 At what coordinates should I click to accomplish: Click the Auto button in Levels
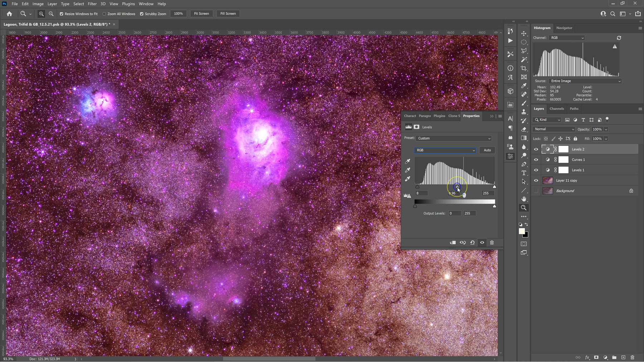487,150
